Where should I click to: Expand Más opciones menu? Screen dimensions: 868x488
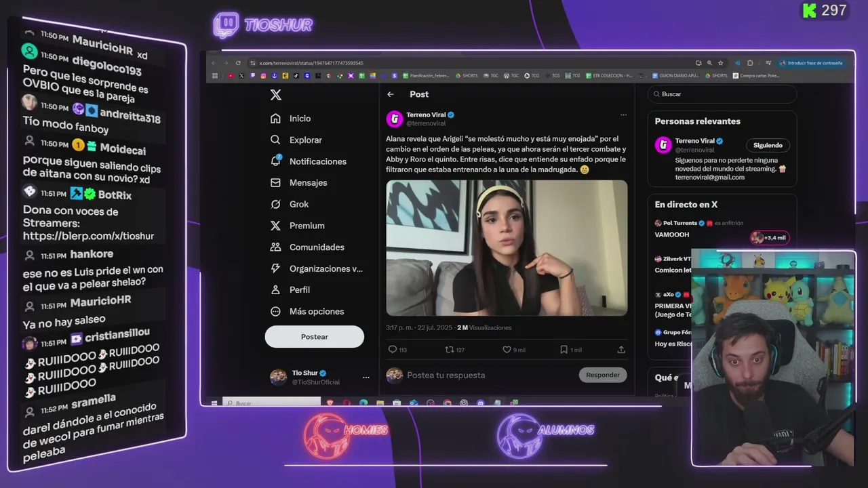(307, 311)
